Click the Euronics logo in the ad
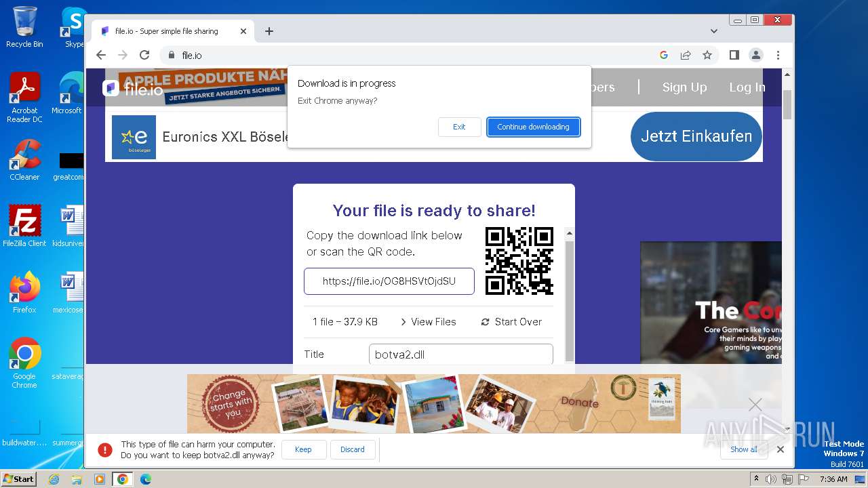The width and height of the screenshot is (868, 488). coord(134,137)
